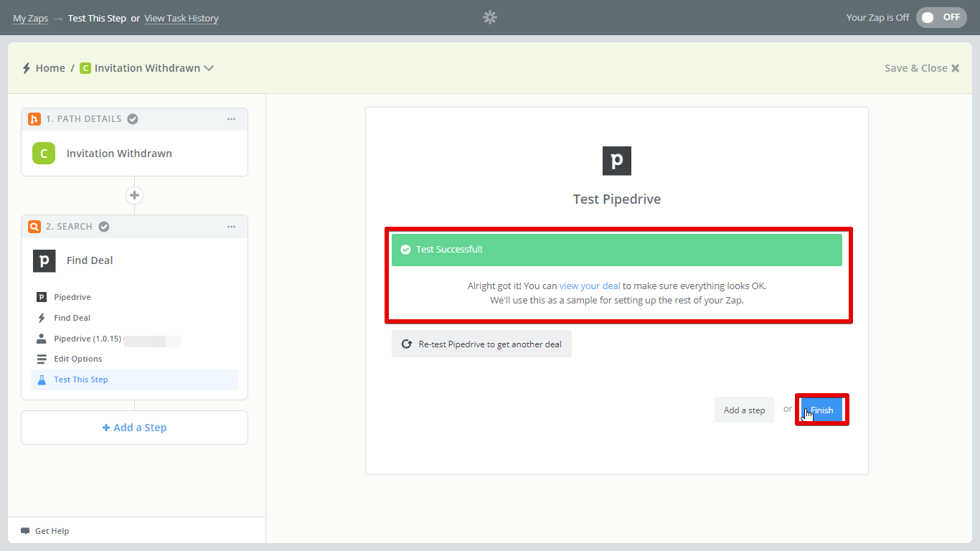Open the view your deal link
Viewport: 980px width, 551px height.
point(590,286)
